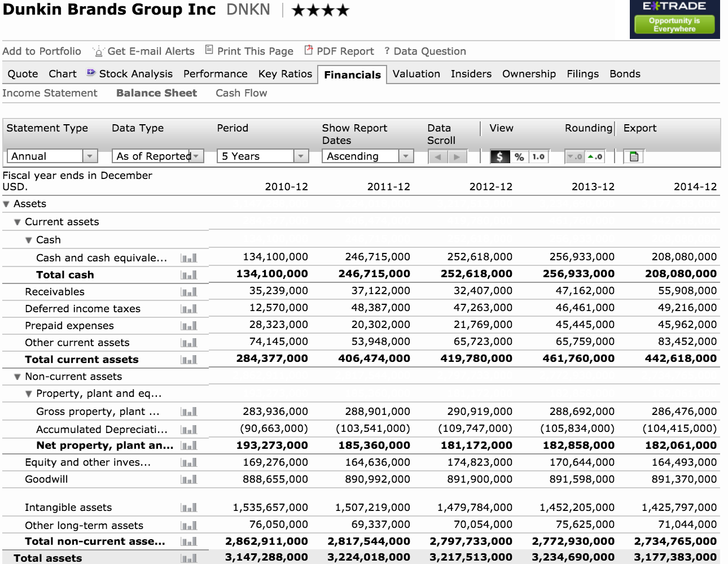Screen dimensions: 728x564
Task: Collapse the Cash subsection
Action: tap(29, 241)
